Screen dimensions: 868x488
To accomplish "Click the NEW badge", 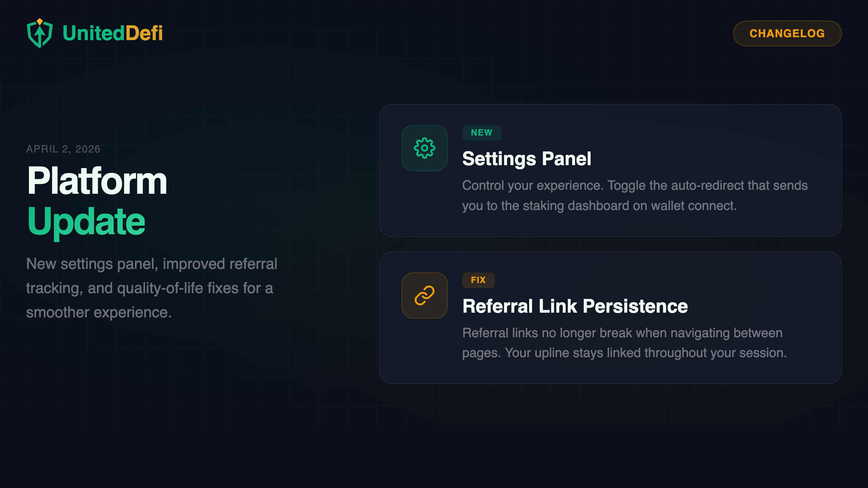I will pyautogui.click(x=481, y=132).
